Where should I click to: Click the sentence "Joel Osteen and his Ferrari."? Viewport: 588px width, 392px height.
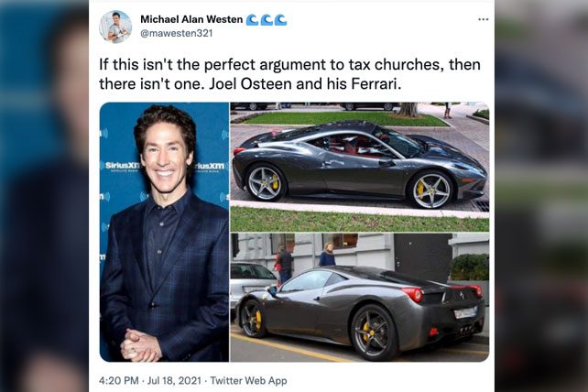(305, 83)
